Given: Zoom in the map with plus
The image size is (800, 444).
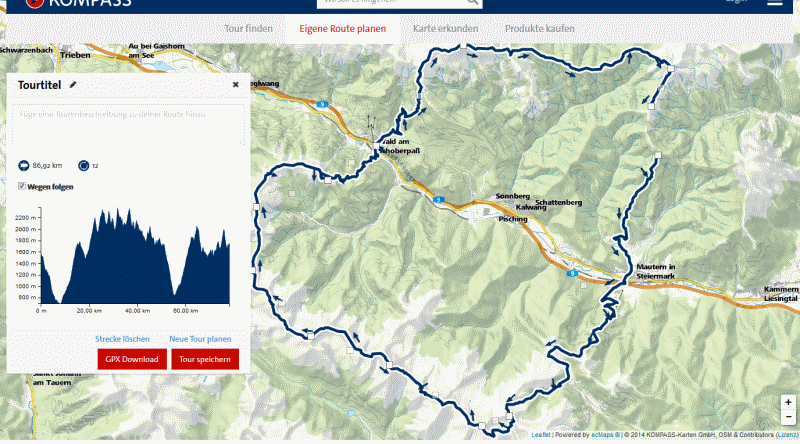Looking at the screenshot, I should pyautogui.click(x=788, y=402).
